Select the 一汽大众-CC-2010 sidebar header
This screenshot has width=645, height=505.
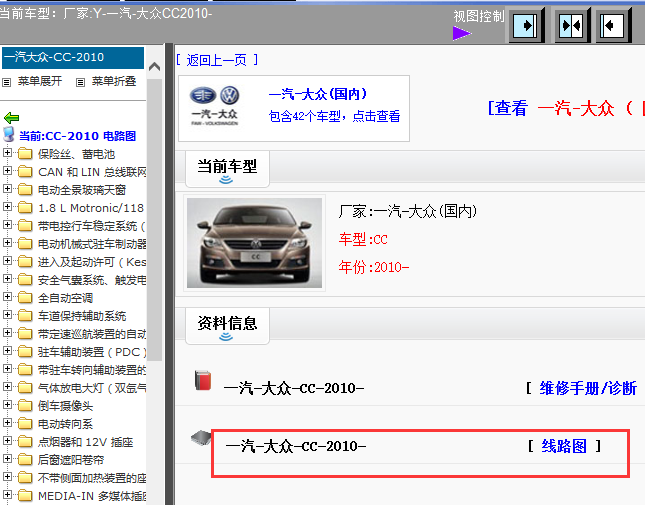pos(73,58)
